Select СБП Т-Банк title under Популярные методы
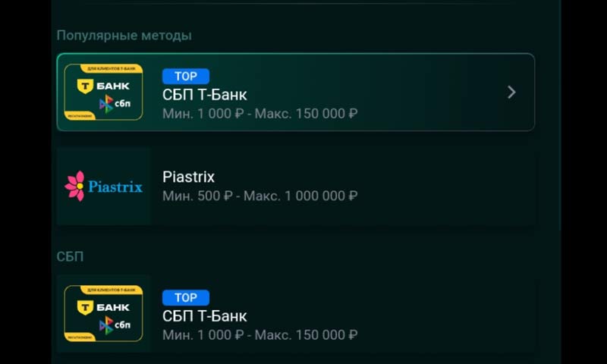Image resolution: width=607 pixels, height=364 pixels. click(x=204, y=95)
